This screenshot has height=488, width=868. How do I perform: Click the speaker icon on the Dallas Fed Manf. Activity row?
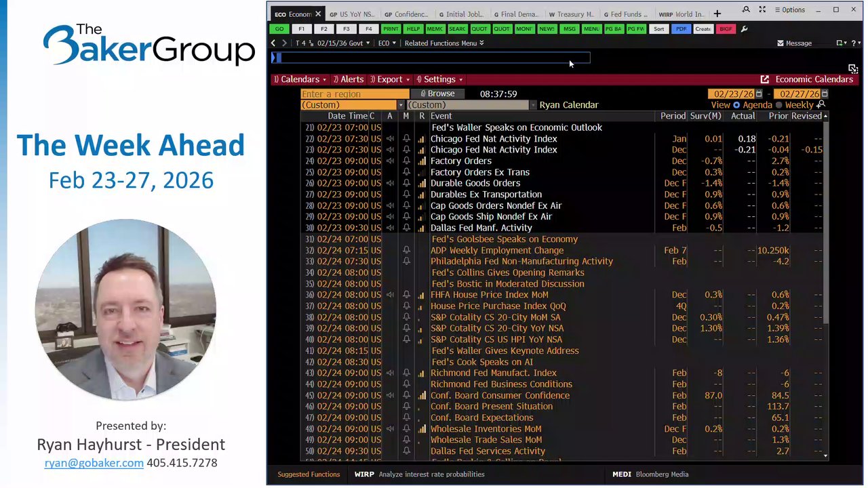point(390,228)
